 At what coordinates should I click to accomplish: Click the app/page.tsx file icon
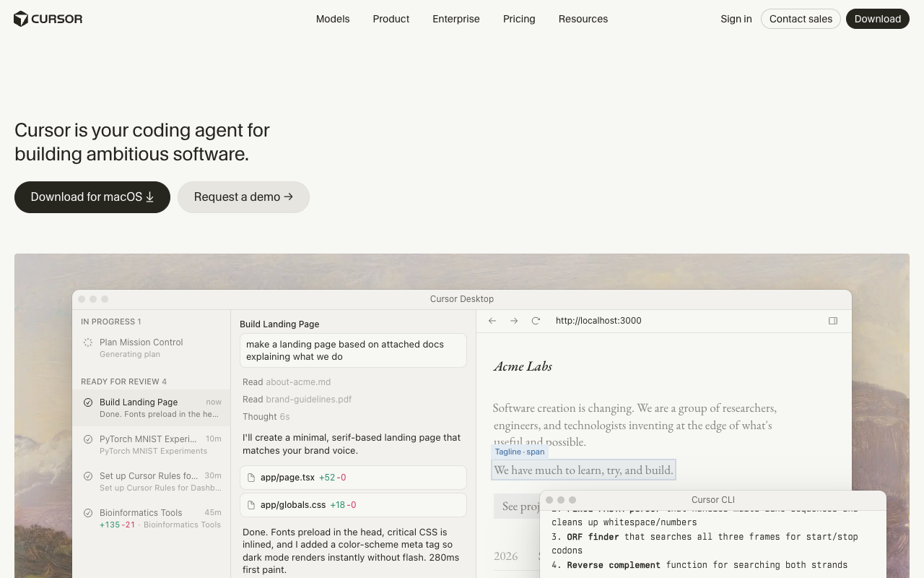click(x=251, y=478)
